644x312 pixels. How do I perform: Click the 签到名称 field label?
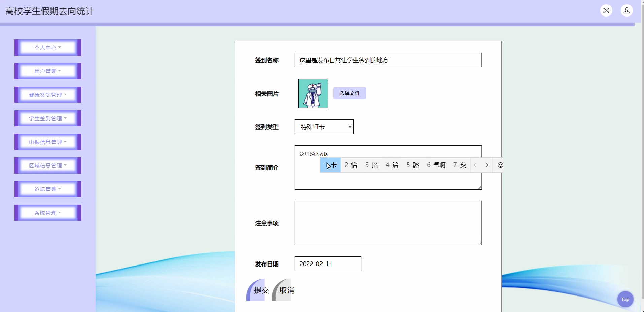click(x=267, y=60)
